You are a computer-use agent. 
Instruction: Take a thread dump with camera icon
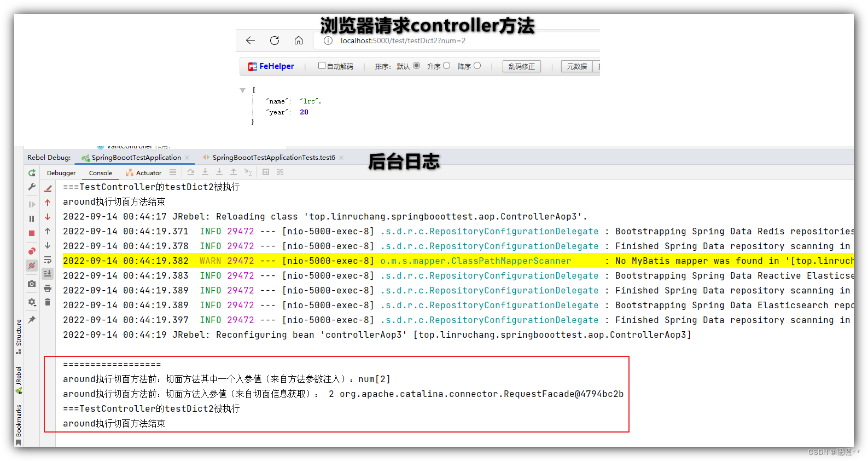point(32,284)
